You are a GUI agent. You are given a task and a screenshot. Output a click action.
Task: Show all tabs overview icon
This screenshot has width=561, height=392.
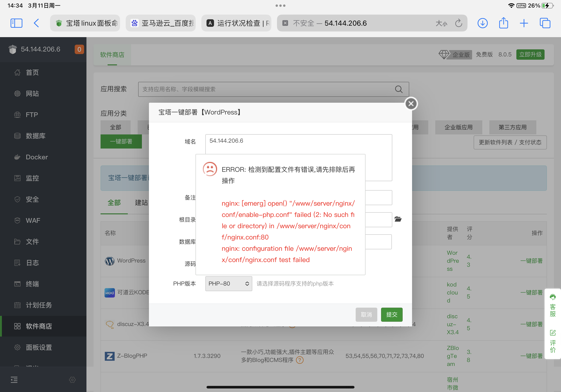pos(545,23)
